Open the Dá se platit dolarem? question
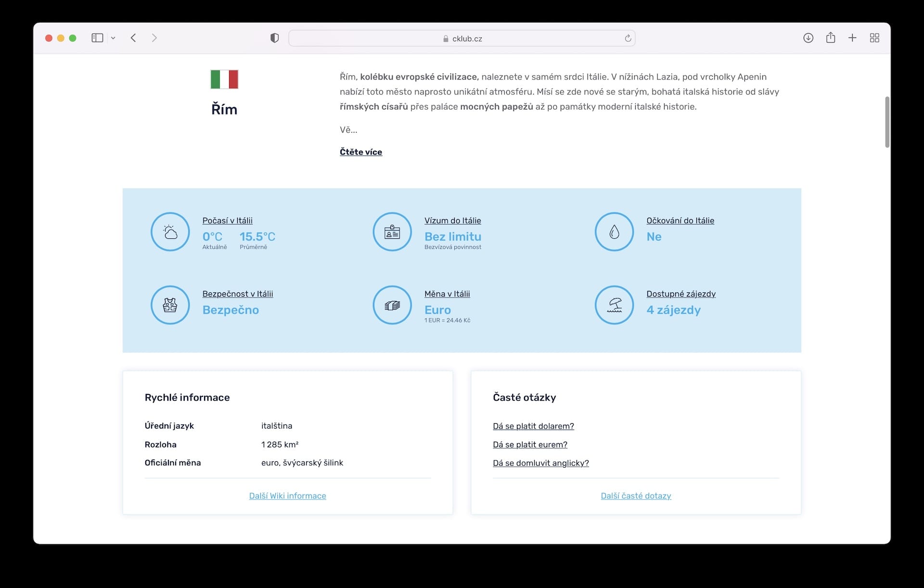The width and height of the screenshot is (924, 588). pos(533,426)
